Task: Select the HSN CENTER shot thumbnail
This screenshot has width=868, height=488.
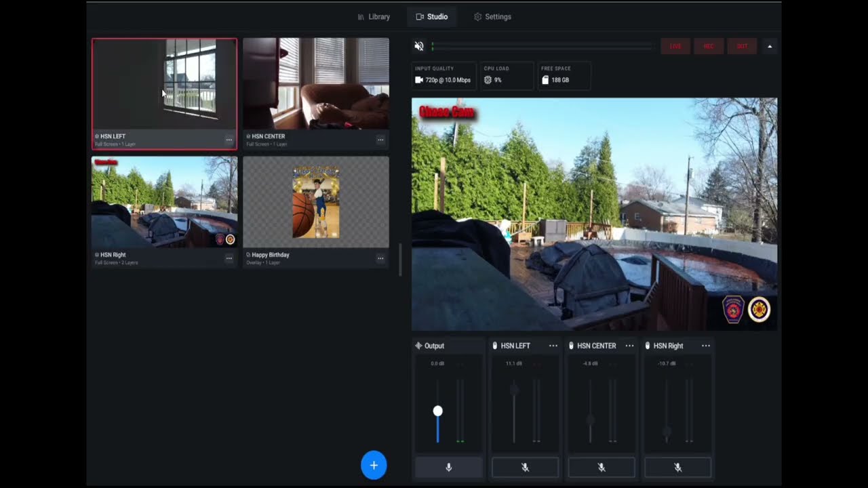Action: 316,83
